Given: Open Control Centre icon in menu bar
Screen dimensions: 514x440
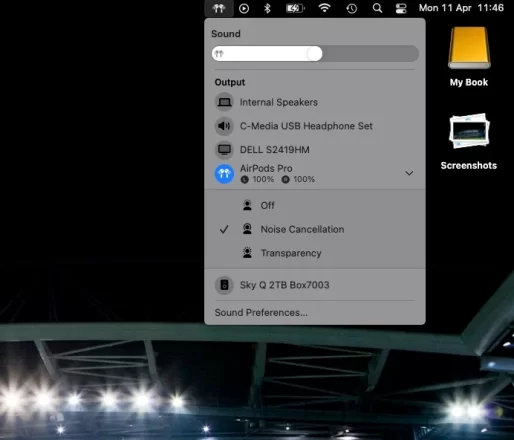Looking at the screenshot, I should (401, 8).
